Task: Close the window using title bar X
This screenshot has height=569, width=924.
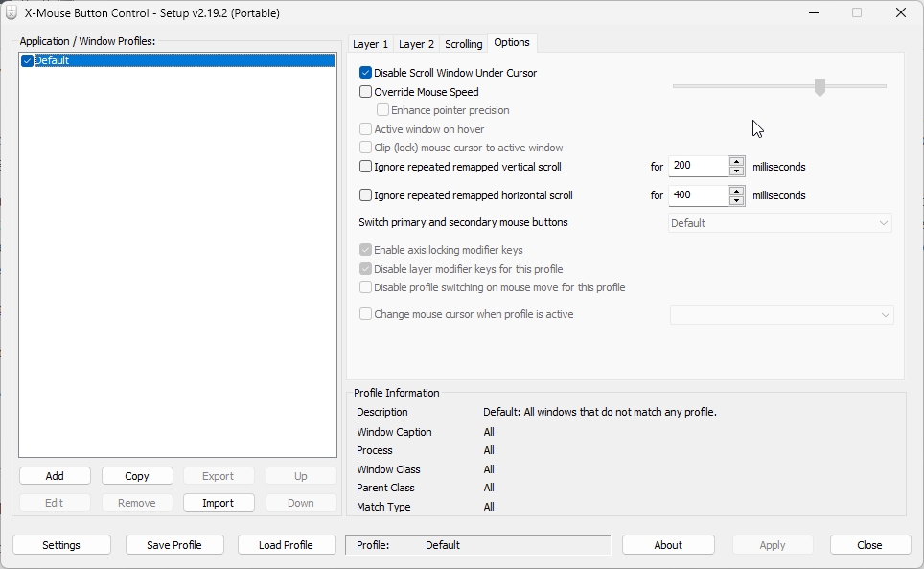Action: [900, 13]
